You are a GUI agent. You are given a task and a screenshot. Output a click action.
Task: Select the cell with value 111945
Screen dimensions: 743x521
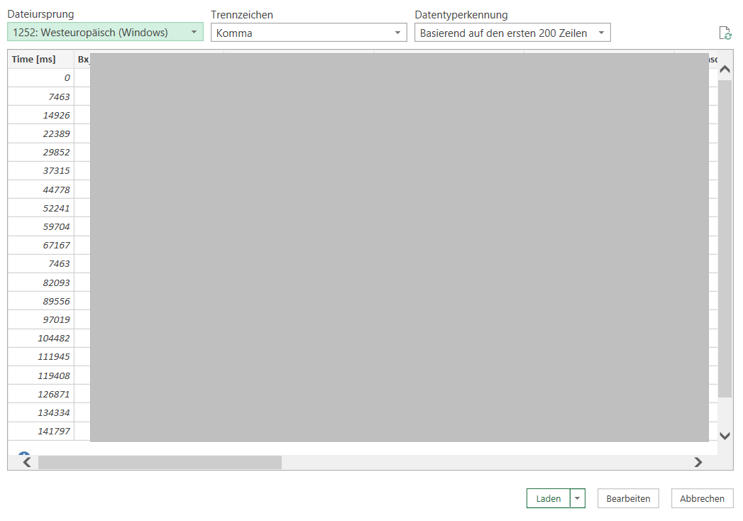click(41, 356)
